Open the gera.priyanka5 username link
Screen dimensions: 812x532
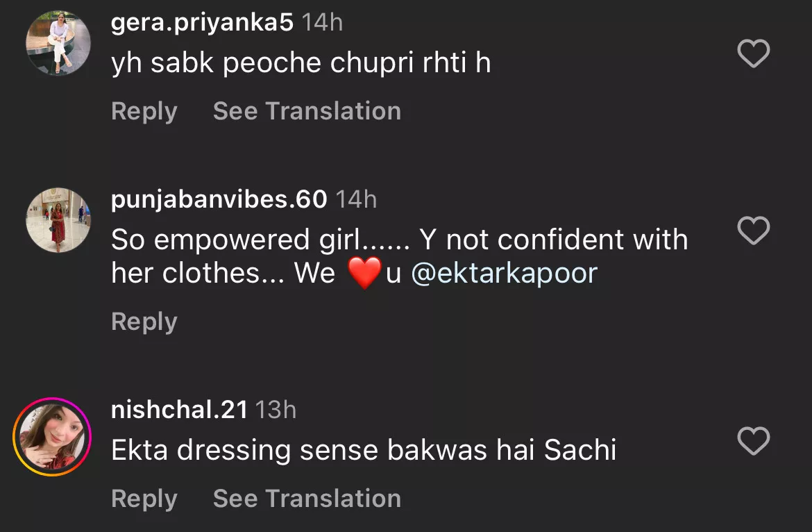pyautogui.click(x=202, y=23)
